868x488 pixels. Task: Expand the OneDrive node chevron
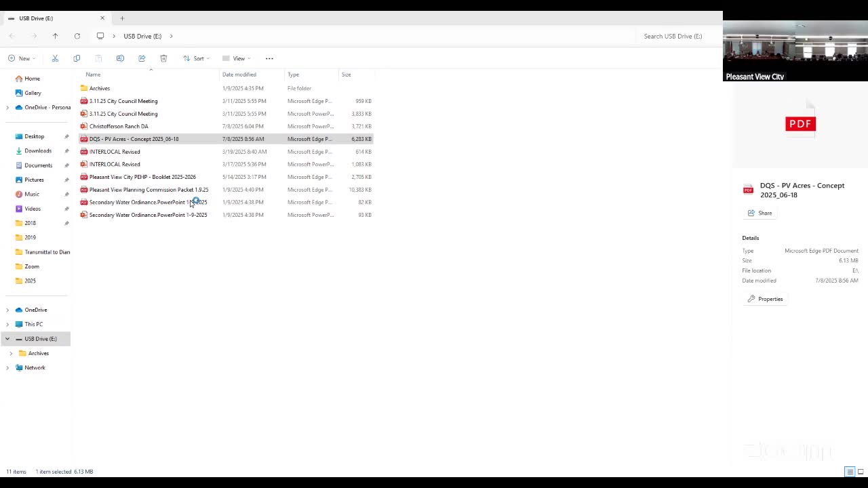click(7, 310)
